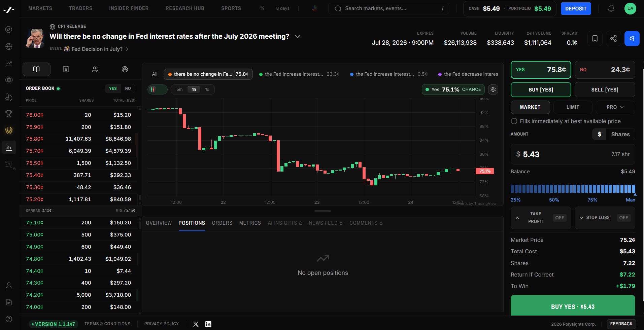This screenshot has width=644, height=330.
Task: Choose the Limit order type
Action: (x=573, y=107)
